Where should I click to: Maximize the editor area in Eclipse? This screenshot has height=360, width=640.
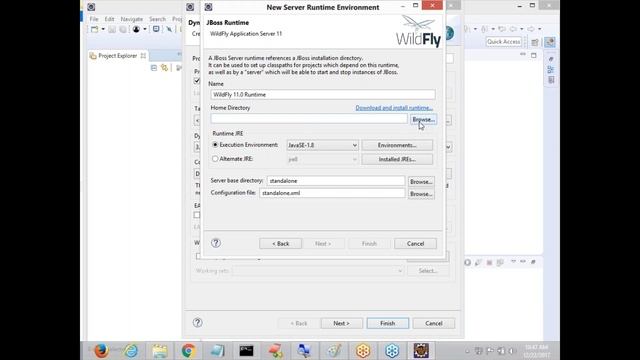(x=533, y=55)
